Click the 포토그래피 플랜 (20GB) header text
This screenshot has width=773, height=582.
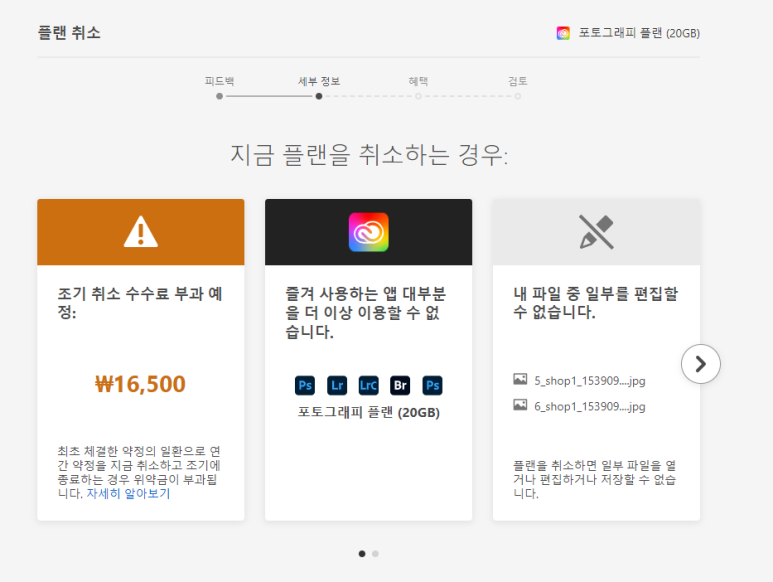point(639,33)
